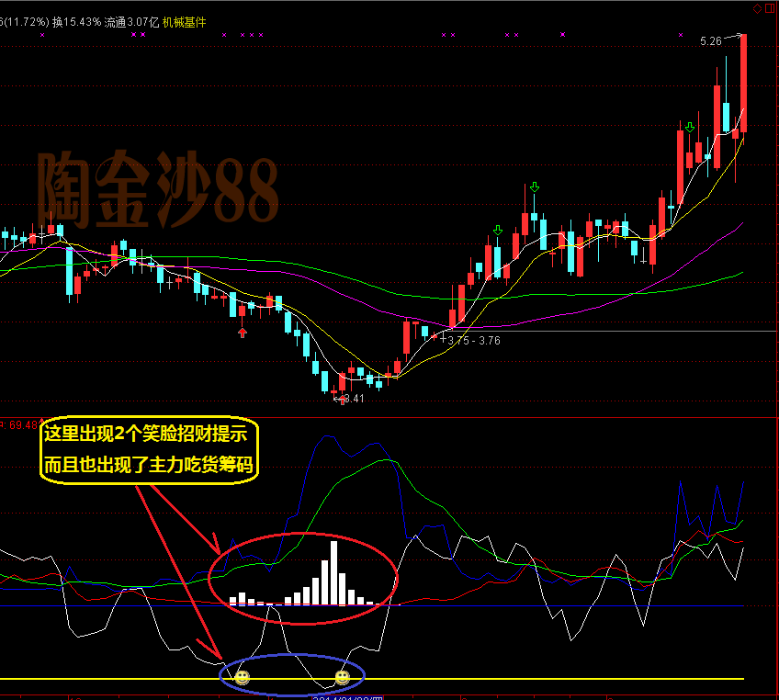Click the rightmost green down arrow marker
Viewport: 779px width, 700px height.
[689, 128]
